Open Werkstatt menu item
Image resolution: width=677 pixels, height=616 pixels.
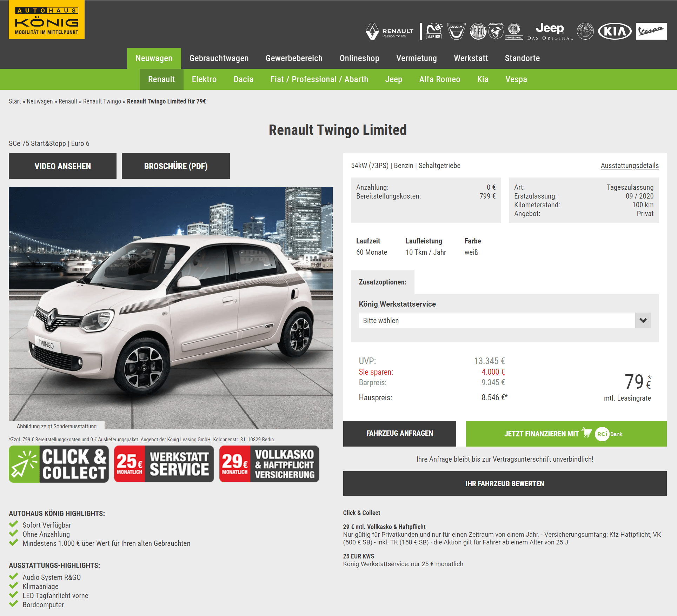coord(471,58)
